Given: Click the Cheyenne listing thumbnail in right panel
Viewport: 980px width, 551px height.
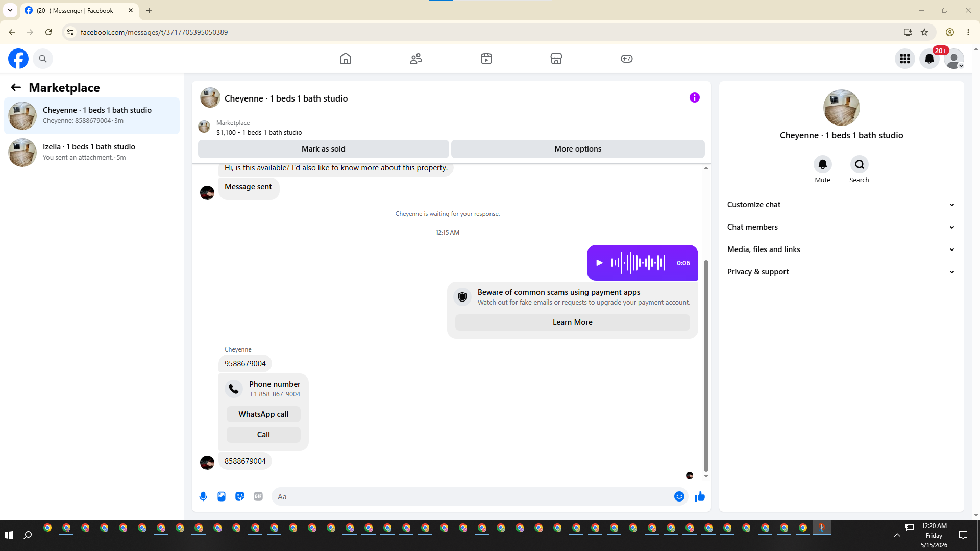Looking at the screenshot, I should coord(842,108).
